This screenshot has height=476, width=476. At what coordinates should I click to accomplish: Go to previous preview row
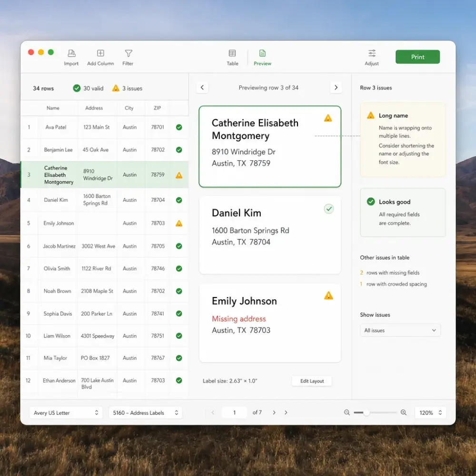[x=202, y=88]
